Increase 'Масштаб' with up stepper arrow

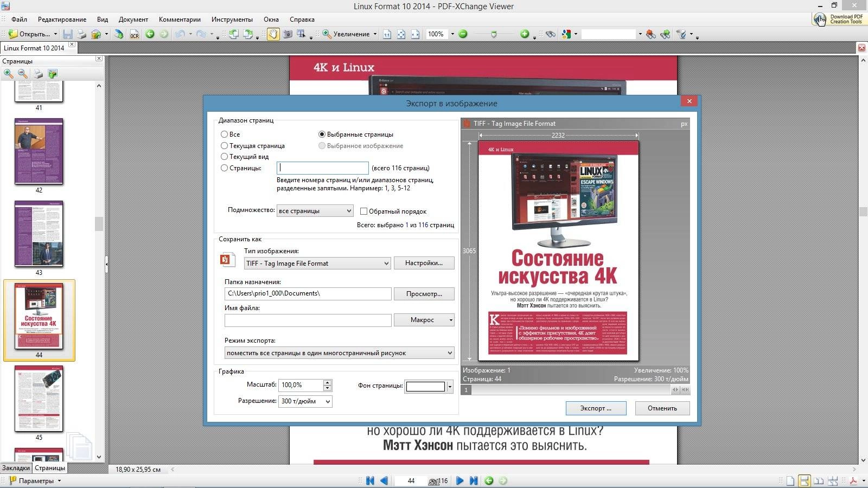coord(327,382)
